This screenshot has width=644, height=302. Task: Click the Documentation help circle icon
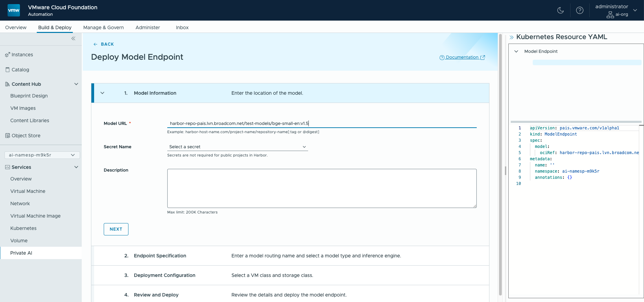coord(442,58)
